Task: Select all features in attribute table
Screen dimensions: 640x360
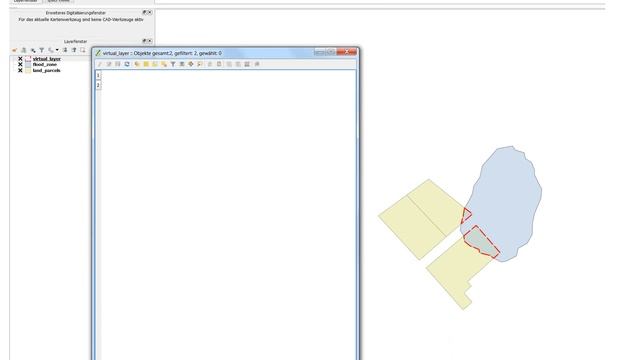Action: tap(146, 64)
